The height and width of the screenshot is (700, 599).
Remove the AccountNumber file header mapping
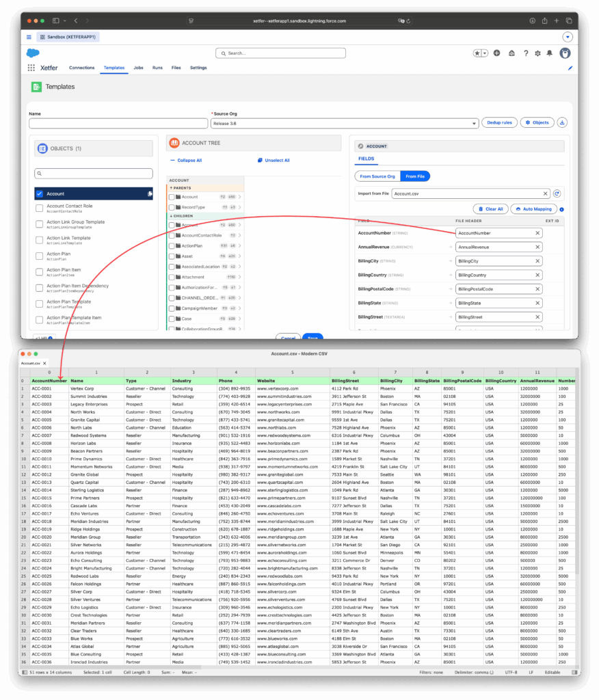pos(537,233)
